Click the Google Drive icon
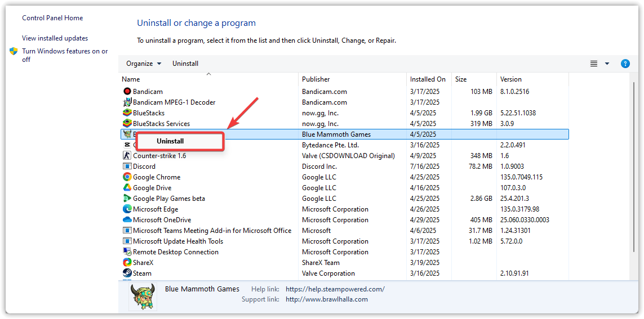Image resolution: width=644 pixels, height=319 pixels. pyautogui.click(x=127, y=187)
